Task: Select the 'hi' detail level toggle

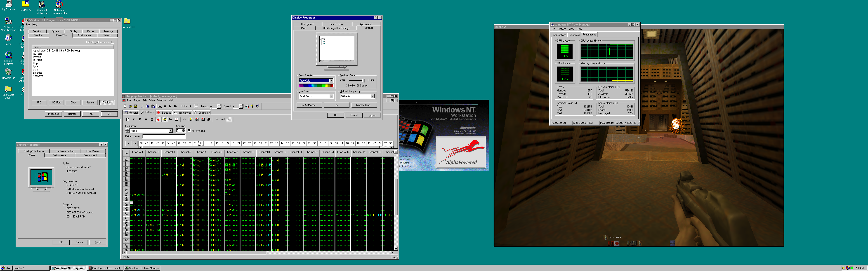Action: [229, 119]
